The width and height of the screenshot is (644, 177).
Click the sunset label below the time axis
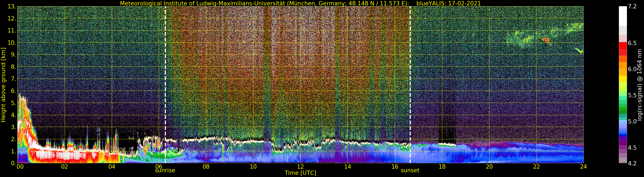pyautogui.click(x=410, y=171)
